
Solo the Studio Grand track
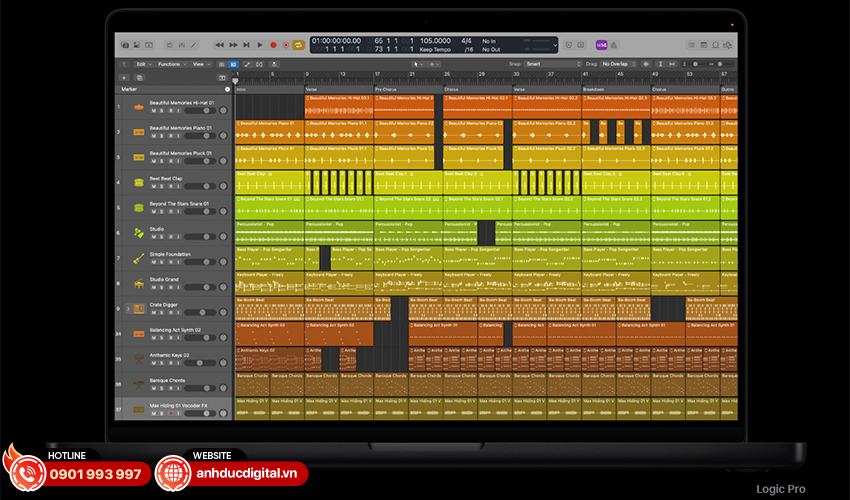click(161, 288)
